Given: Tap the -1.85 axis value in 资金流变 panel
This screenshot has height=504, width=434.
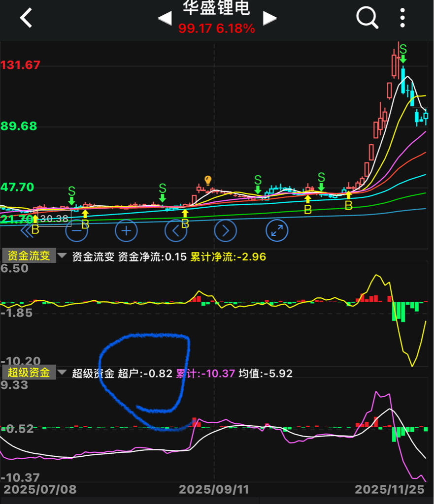Looking at the screenshot, I should pyautogui.click(x=16, y=313).
